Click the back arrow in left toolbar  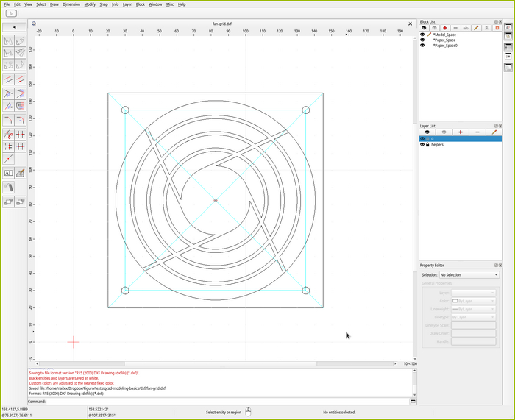point(15,27)
